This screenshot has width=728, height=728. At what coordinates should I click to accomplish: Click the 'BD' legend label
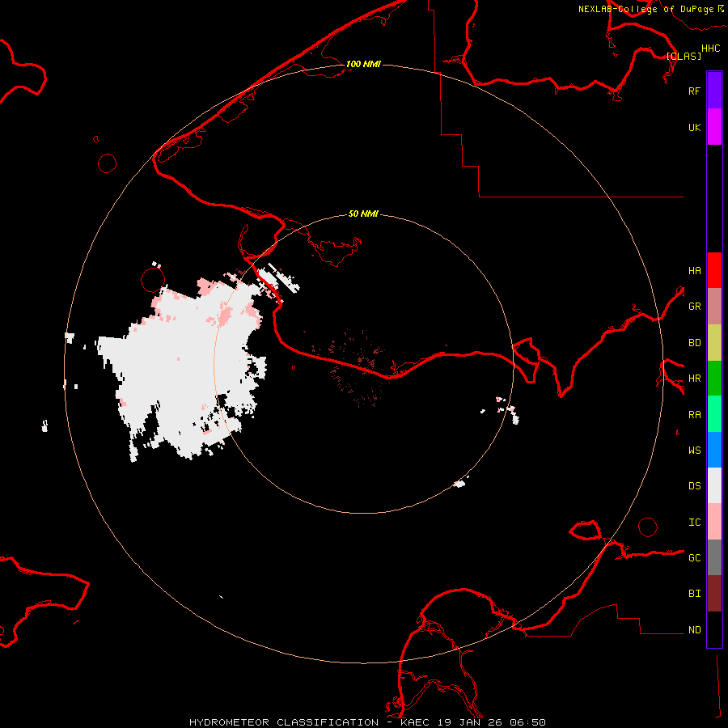coord(694,343)
